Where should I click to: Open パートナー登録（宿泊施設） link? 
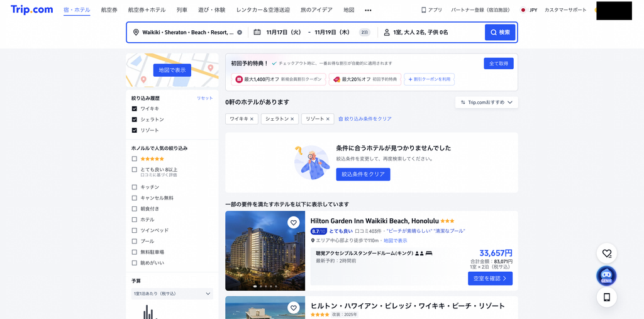coord(480,10)
